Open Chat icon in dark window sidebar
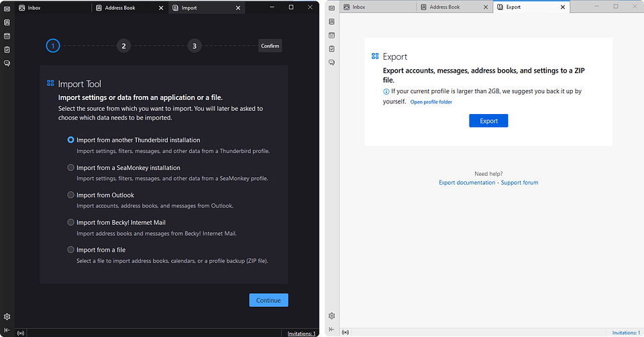Image resolution: width=644 pixels, height=337 pixels. pos(7,62)
